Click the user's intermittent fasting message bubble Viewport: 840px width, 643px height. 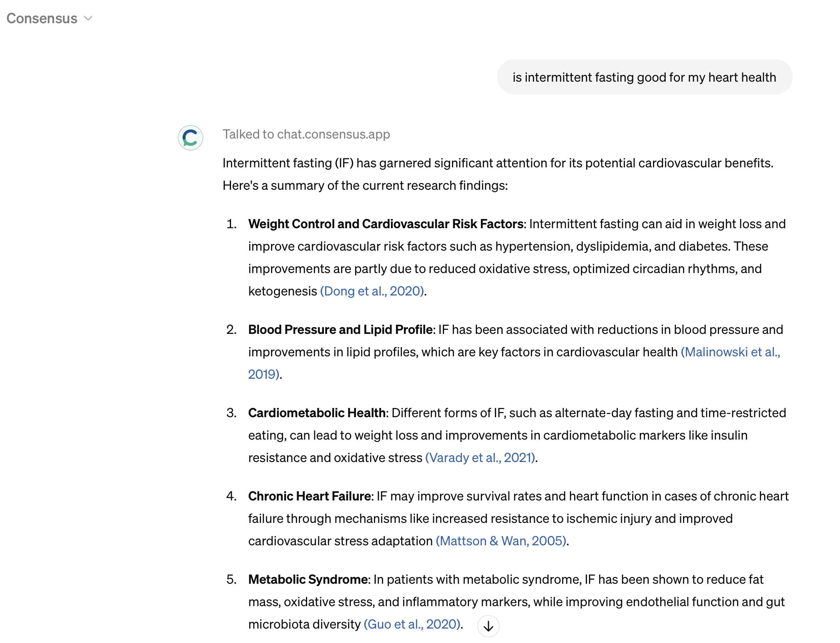[644, 77]
